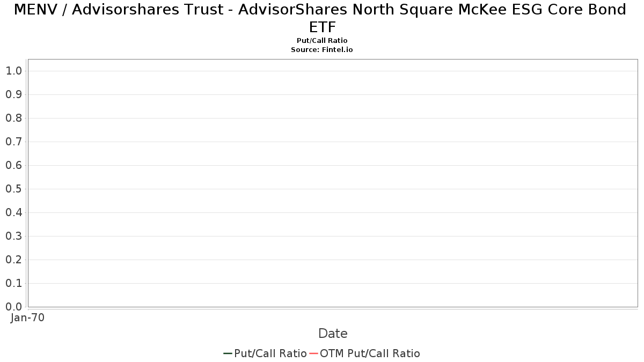Click the ETF word in the title
The width and height of the screenshot is (644, 362).
click(x=322, y=27)
